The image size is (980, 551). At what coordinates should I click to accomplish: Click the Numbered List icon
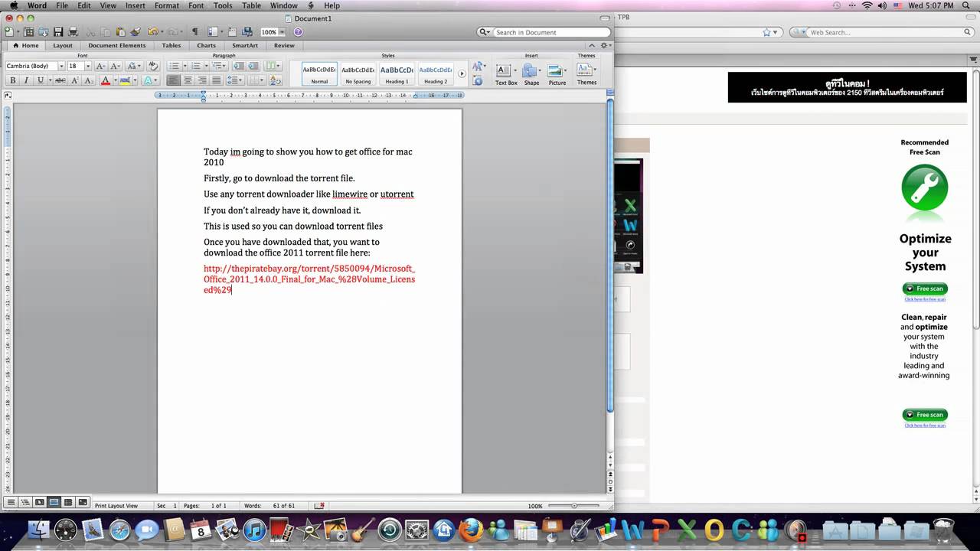(x=194, y=67)
